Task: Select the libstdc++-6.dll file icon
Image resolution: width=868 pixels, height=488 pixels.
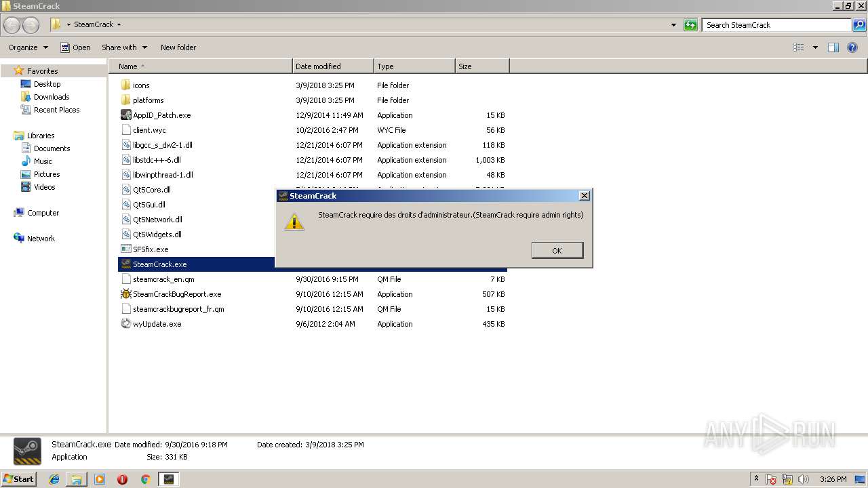Action: tap(125, 160)
